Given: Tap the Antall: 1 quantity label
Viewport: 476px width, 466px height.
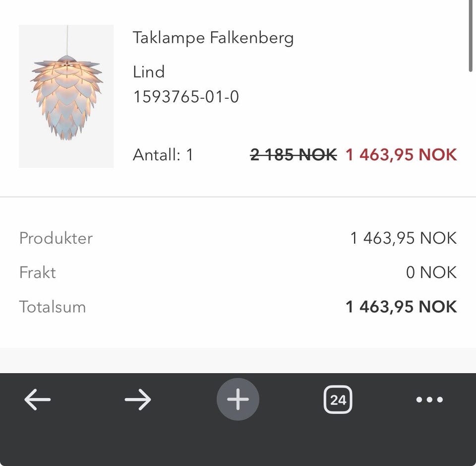Looking at the screenshot, I should click(163, 155).
